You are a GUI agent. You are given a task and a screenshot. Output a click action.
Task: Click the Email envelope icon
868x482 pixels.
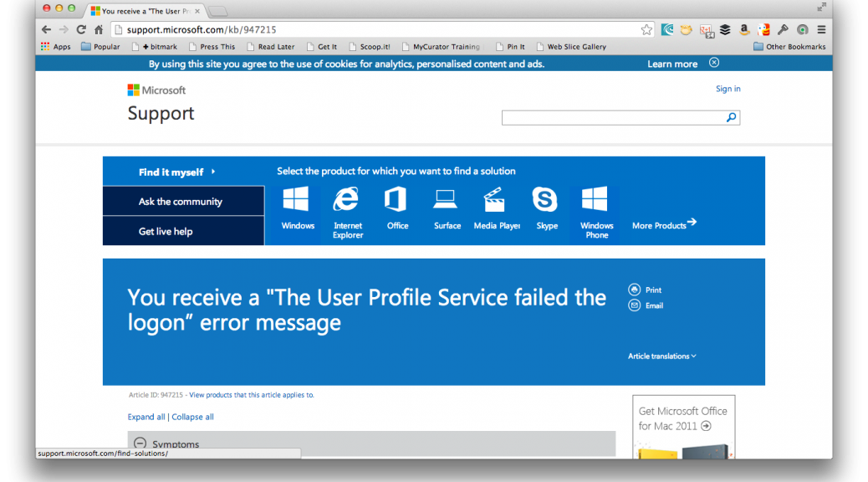635,305
